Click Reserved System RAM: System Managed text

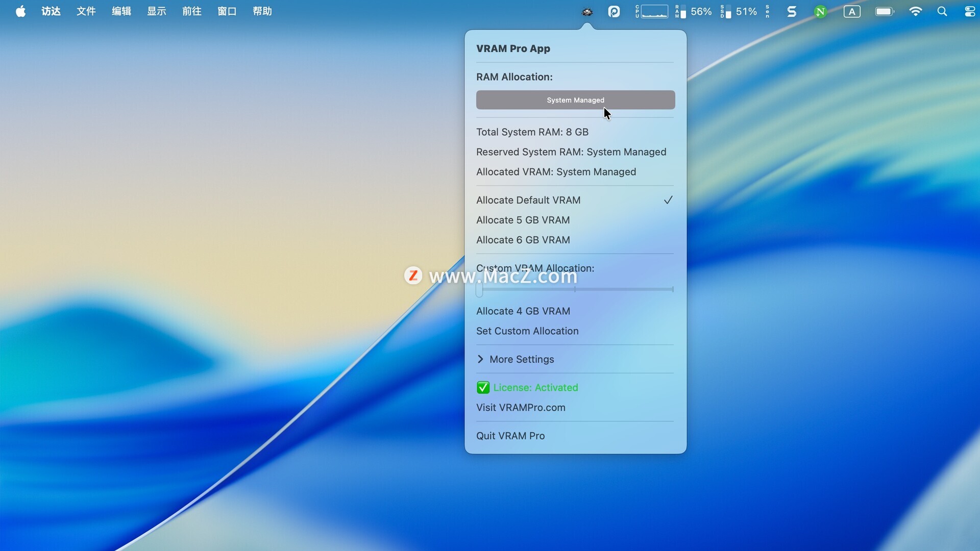571,152
